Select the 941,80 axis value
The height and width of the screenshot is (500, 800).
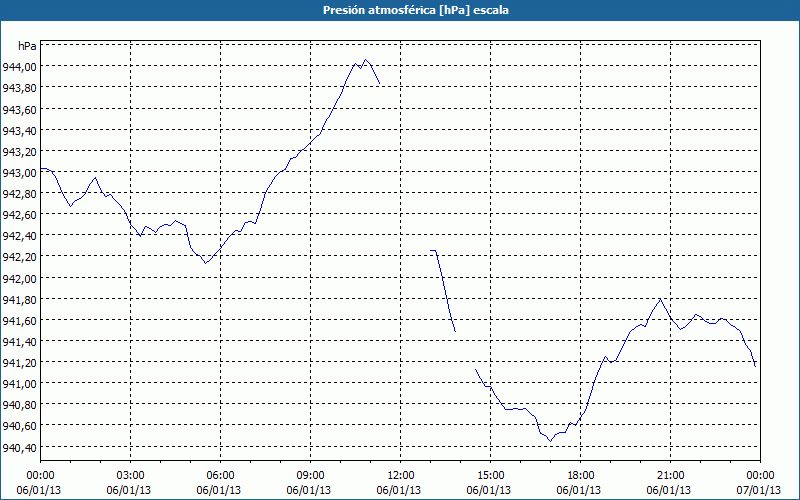coord(19,299)
